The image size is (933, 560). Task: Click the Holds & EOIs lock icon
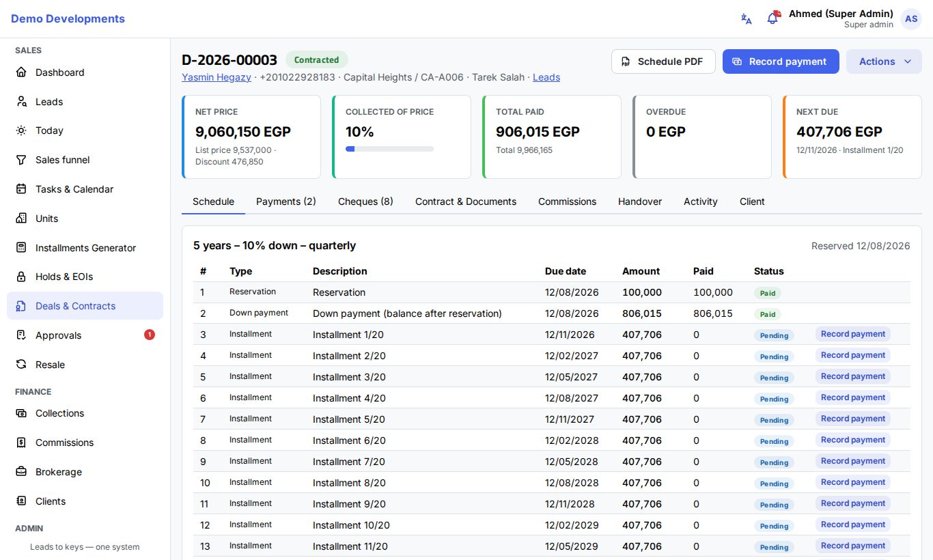coord(21,277)
